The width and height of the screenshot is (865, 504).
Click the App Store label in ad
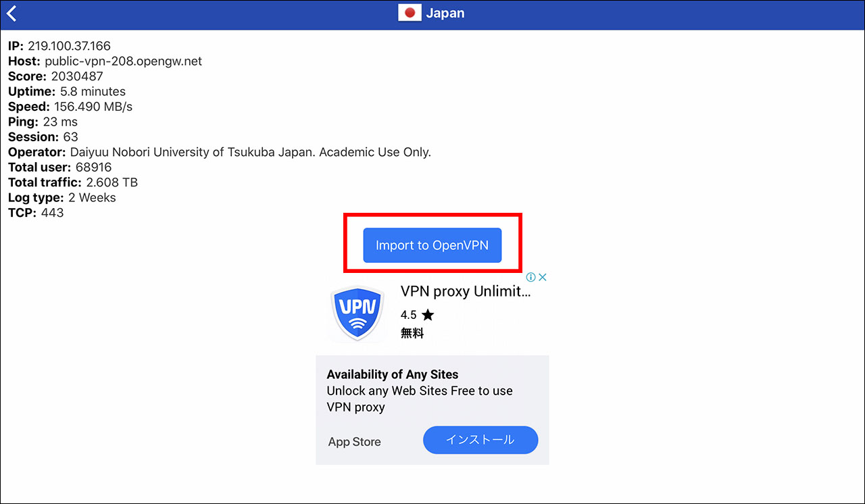[x=355, y=442]
